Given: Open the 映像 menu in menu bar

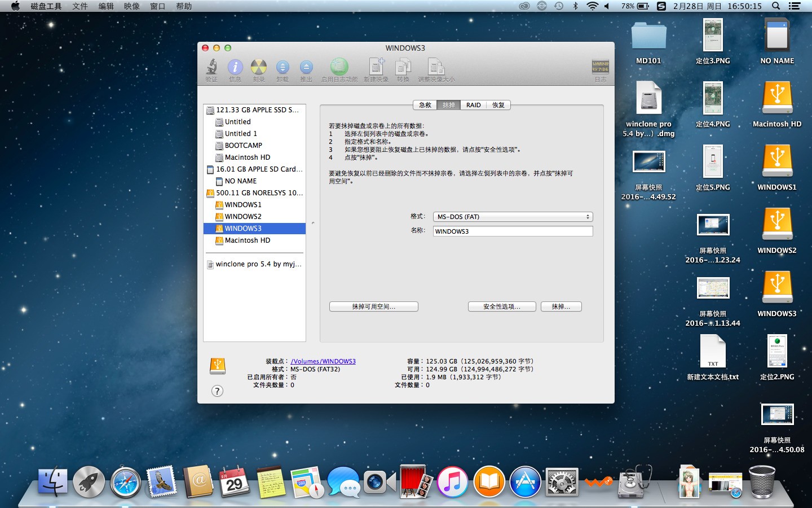Looking at the screenshot, I should pos(132,6).
